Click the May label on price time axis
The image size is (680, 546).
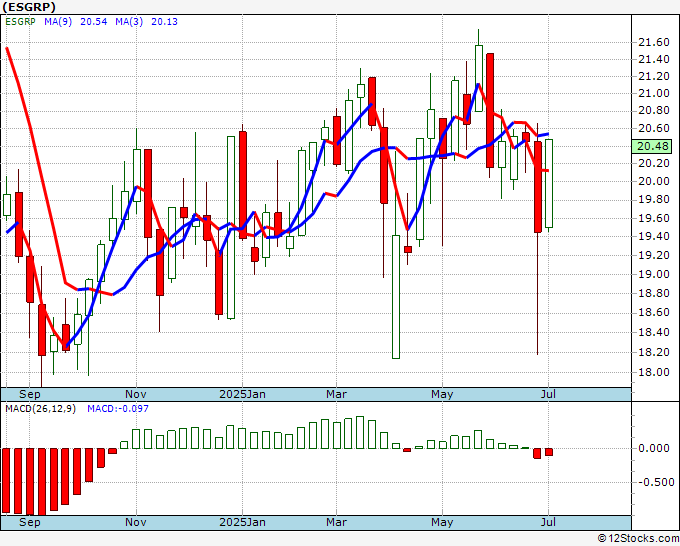(x=442, y=394)
